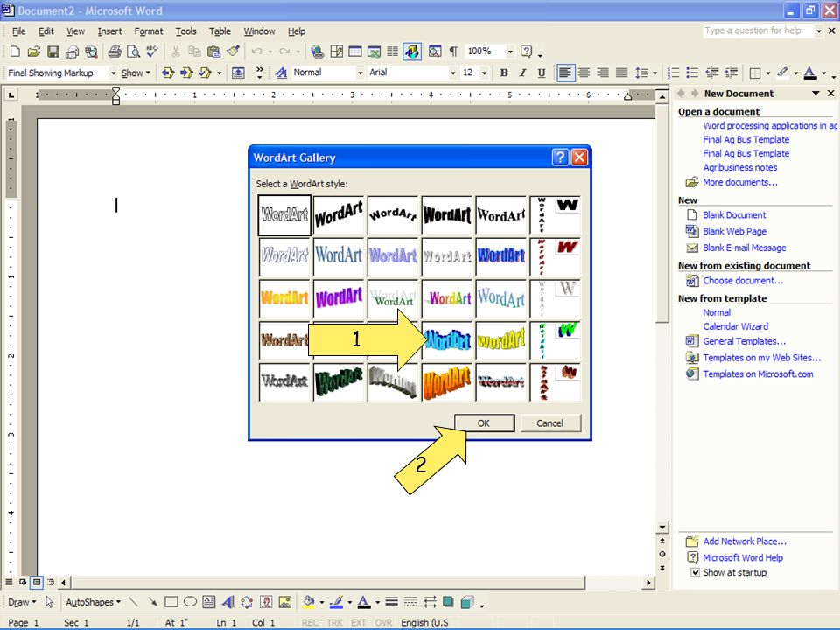Confirm WordArt style with OK button

(x=484, y=423)
